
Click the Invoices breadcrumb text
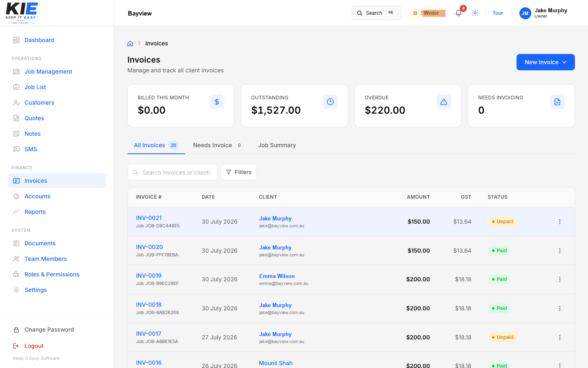pos(156,43)
